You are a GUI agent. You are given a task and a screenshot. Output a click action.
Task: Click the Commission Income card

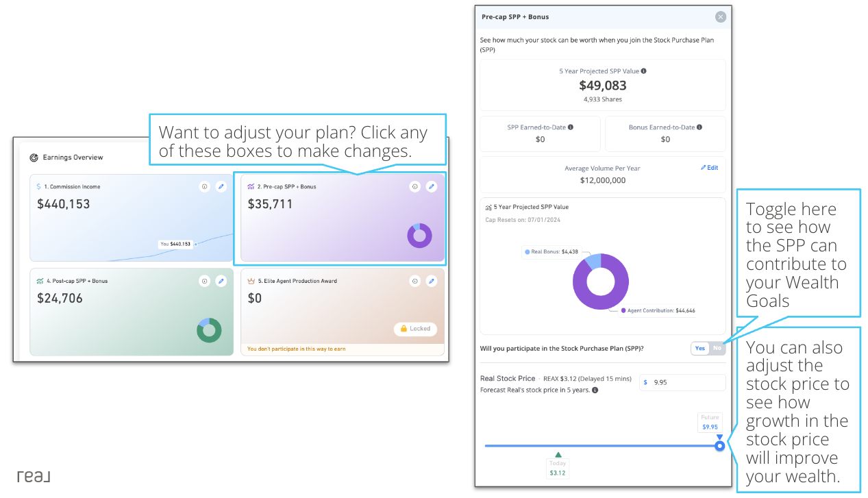(x=131, y=218)
